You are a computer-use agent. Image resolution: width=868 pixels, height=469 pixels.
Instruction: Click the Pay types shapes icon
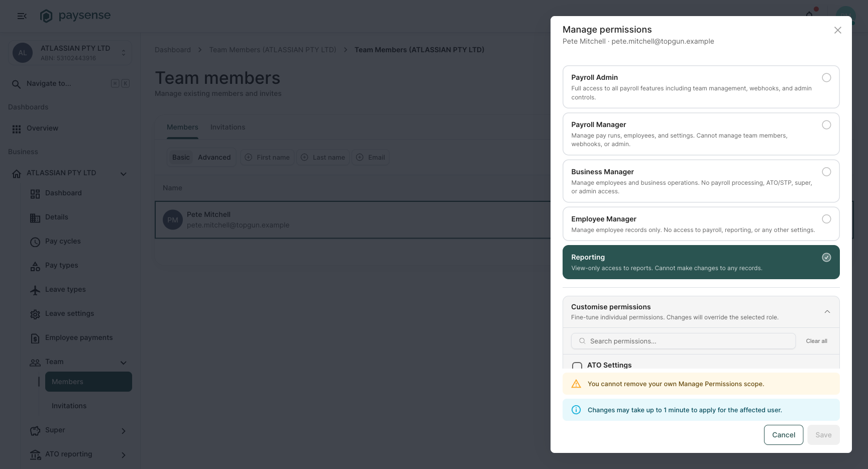click(35, 266)
